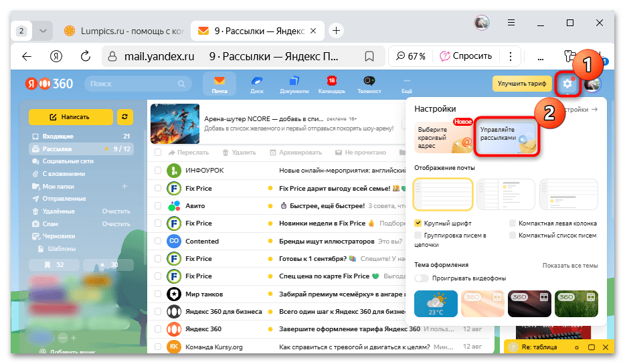Viewport: 625px width, 364px height.
Task: Select the weather 23°C theme swatch
Action: [x=435, y=303]
